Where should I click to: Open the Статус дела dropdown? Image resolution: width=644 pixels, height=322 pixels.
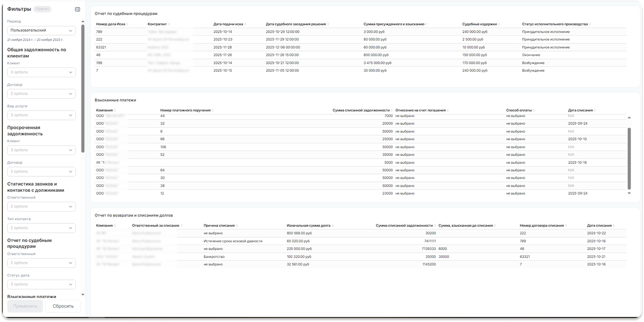[41, 284]
